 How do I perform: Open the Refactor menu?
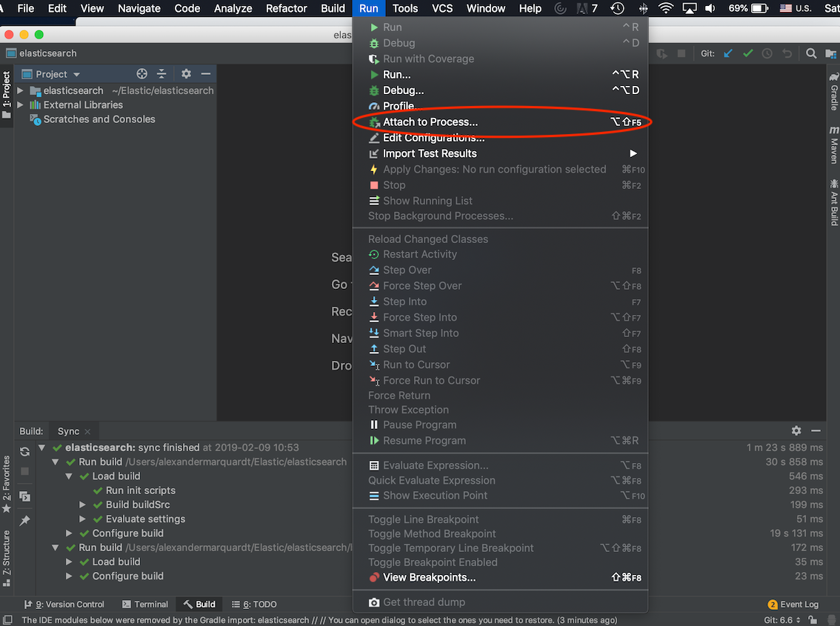pos(287,8)
